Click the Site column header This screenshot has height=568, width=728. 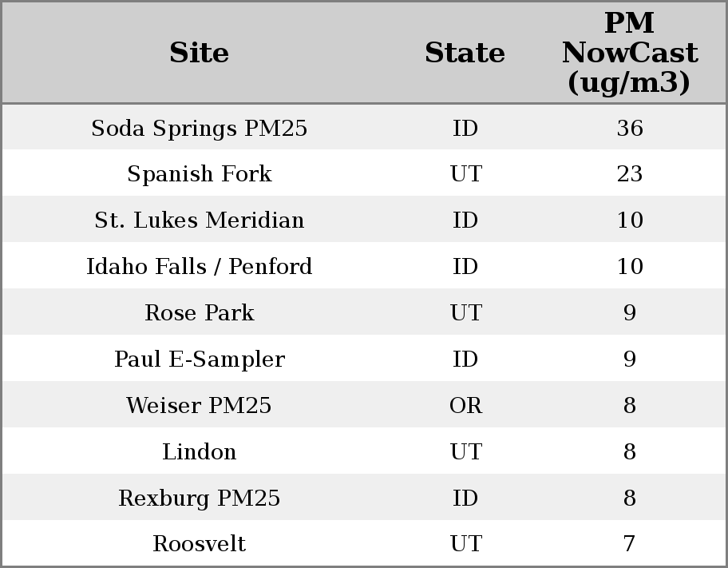199,54
